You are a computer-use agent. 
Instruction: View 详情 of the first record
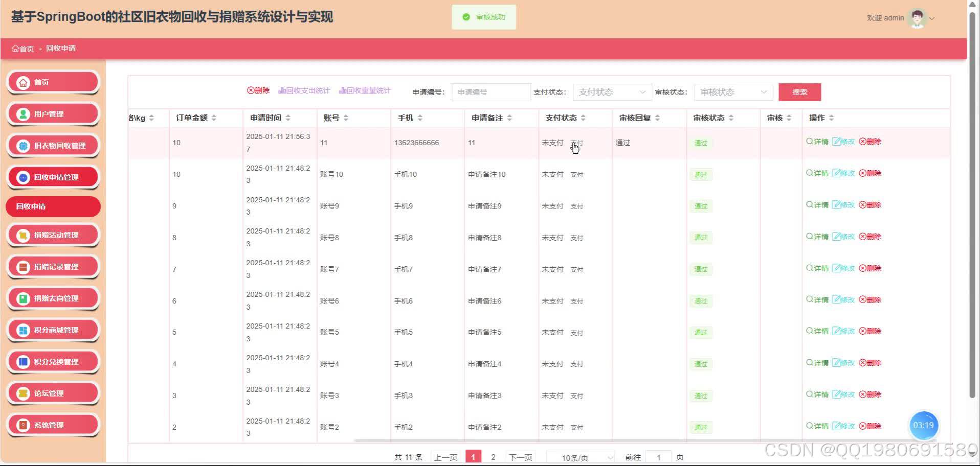click(x=817, y=142)
